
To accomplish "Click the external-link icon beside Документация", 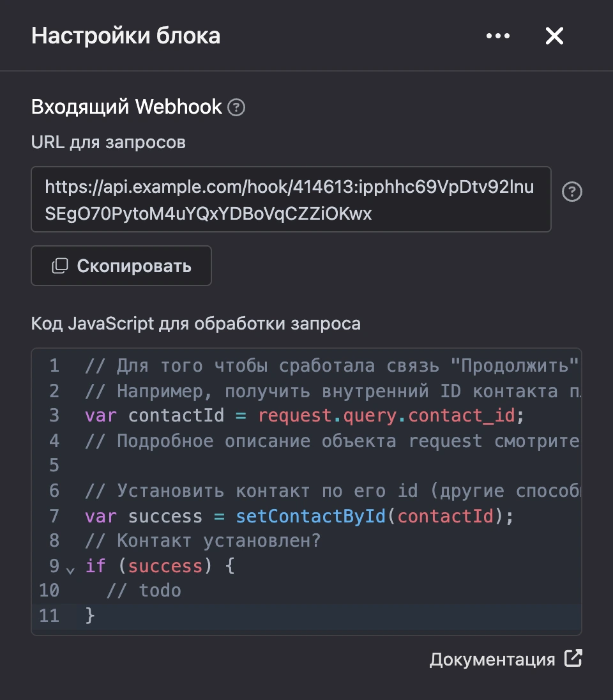I will click(573, 658).
